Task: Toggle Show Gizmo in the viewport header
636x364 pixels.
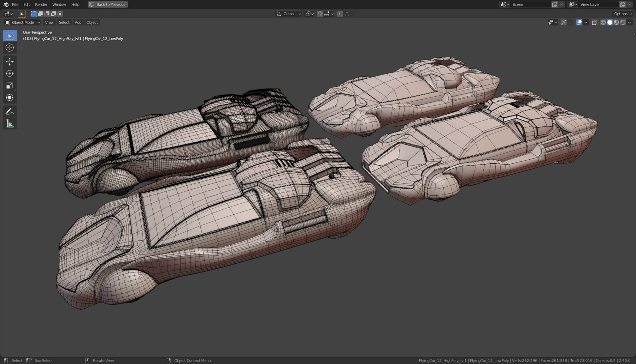Action: click(563, 22)
